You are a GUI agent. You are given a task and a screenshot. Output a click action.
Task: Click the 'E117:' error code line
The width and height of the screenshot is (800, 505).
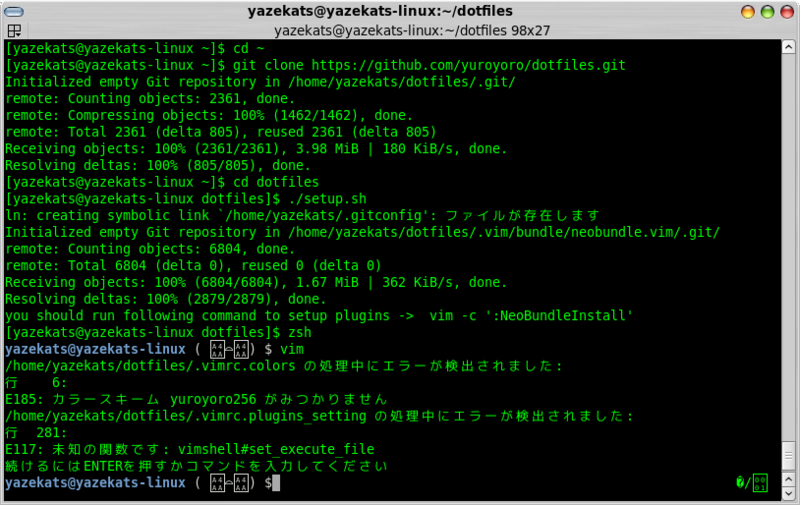click(x=189, y=449)
